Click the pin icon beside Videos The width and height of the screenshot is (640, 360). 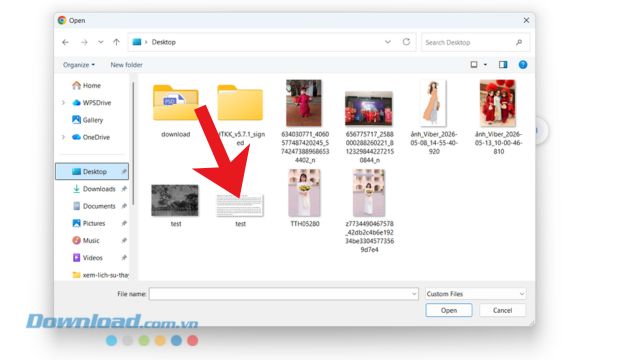click(124, 258)
